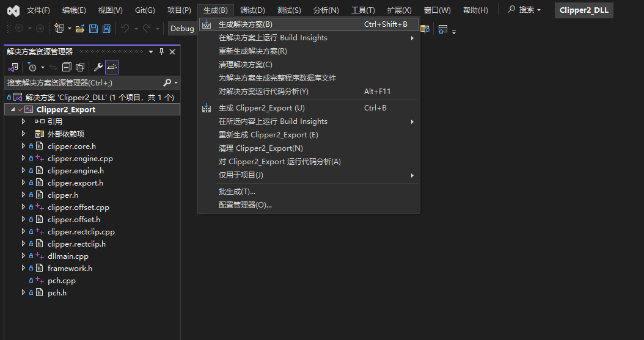This screenshot has width=644, height=340.
Task: Open the search options dropdown in Solution Explorer
Action: point(176,83)
